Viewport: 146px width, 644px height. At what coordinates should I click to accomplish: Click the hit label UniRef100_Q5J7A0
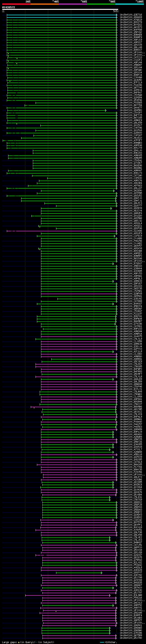tap(131, 638)
